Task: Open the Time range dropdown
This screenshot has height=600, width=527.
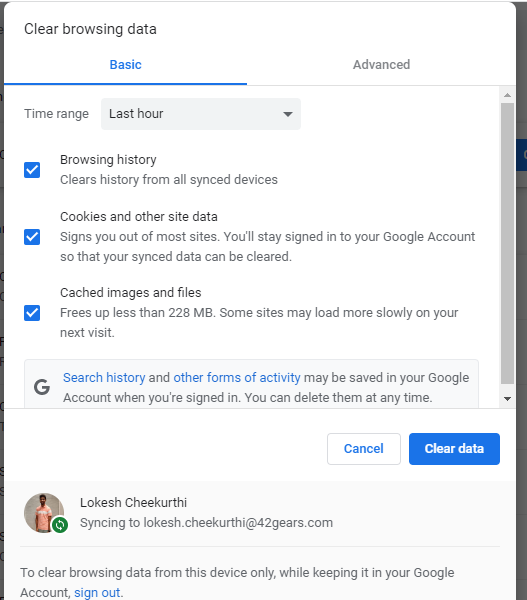Action: (201, 114)
